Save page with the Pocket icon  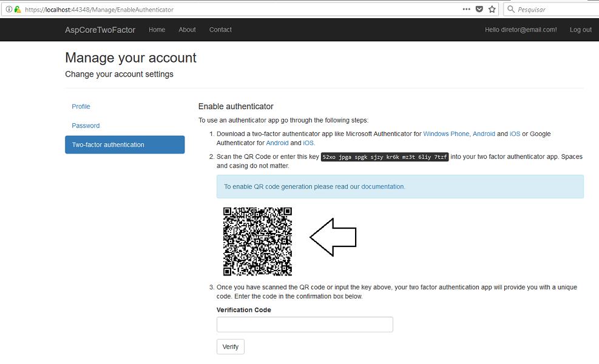pos(479,9)
